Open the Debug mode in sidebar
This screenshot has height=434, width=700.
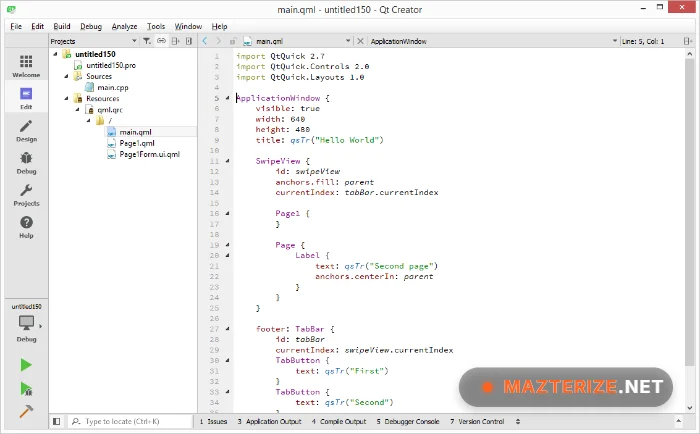click(26, 163)
